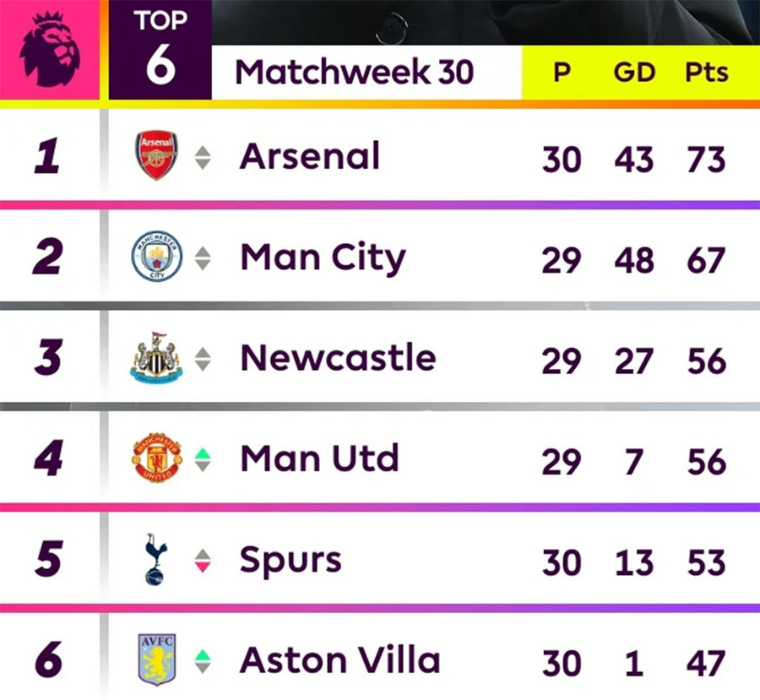760x700 pixels.
Task: Click Man Utd's green up arrow
Action: pyautogui.click(x=203, y=453)
